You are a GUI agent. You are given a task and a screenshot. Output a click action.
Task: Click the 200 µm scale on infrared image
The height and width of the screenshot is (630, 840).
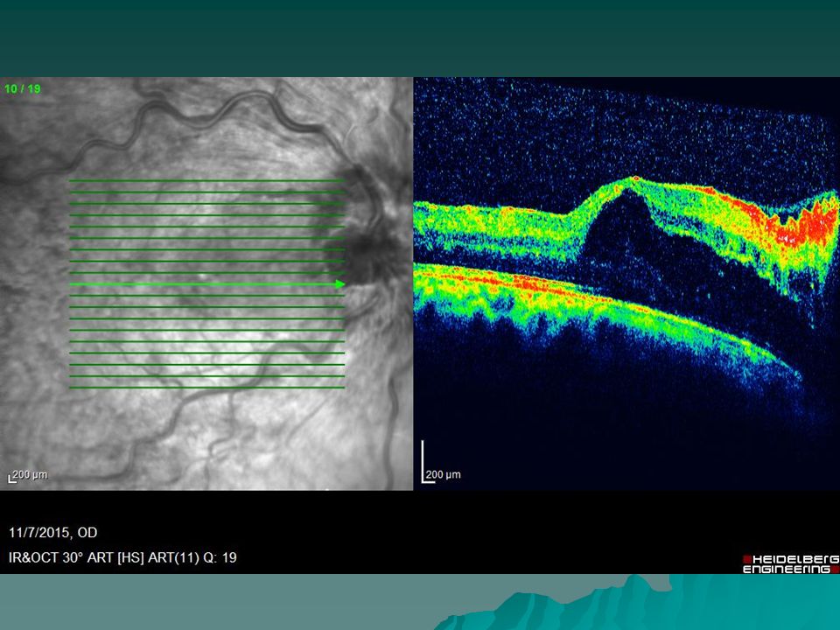(28, 476)
